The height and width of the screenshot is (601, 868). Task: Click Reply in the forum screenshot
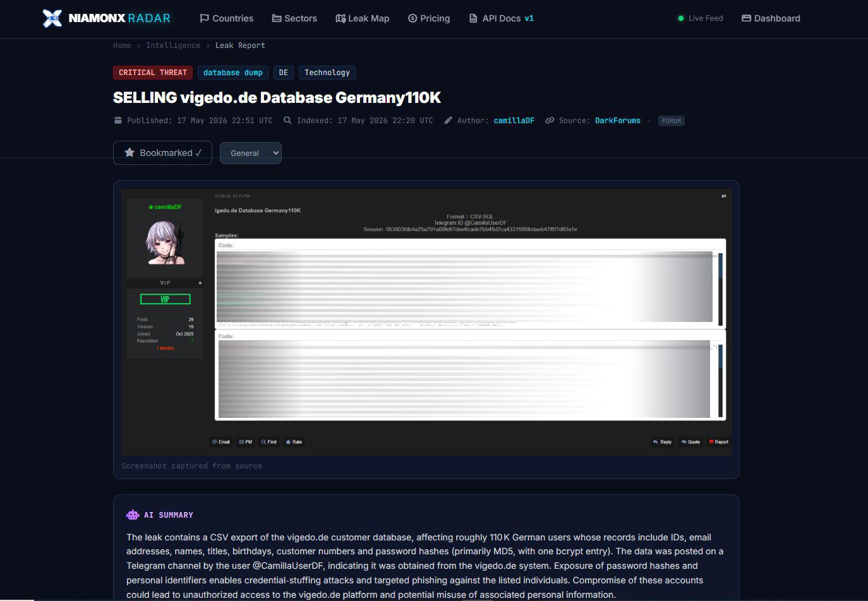pos(662,442)
